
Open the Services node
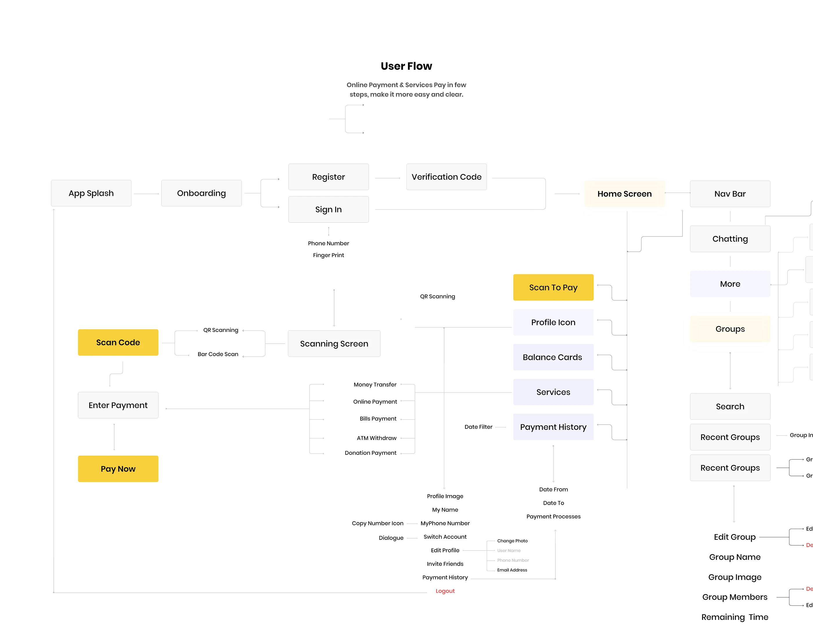tap(553, 392)
